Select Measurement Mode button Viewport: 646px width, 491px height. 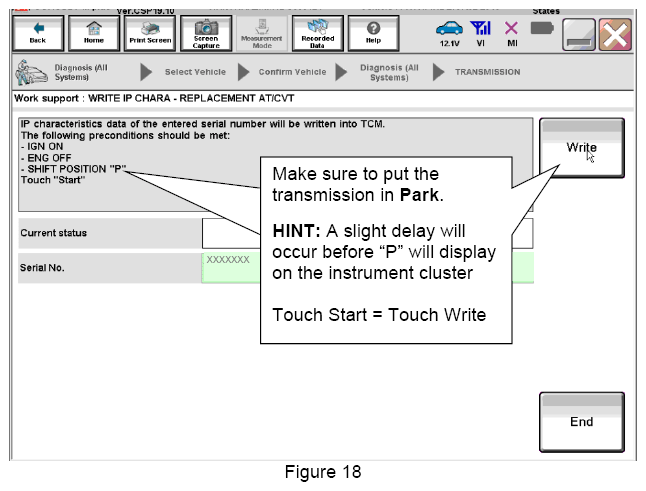coord(262,33)
